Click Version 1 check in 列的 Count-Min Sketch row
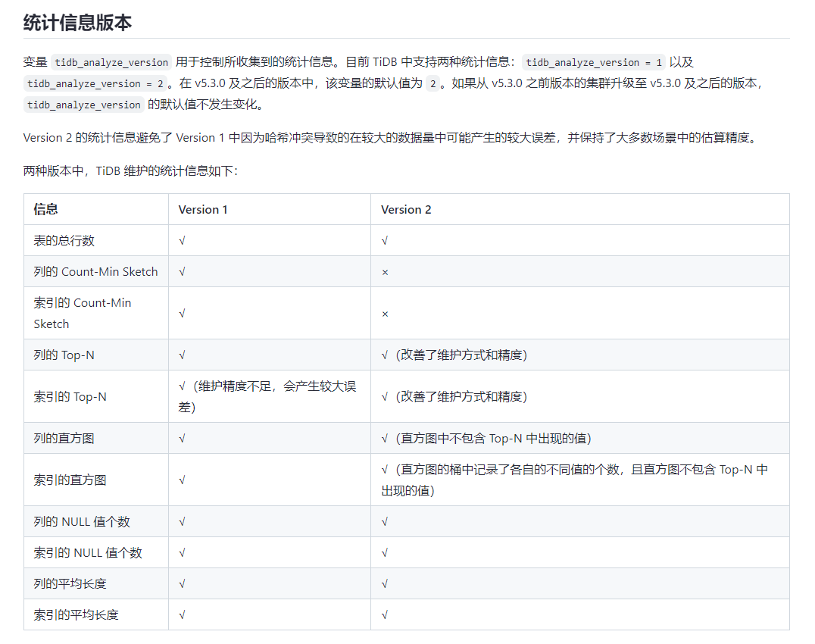 click(182, 272)
